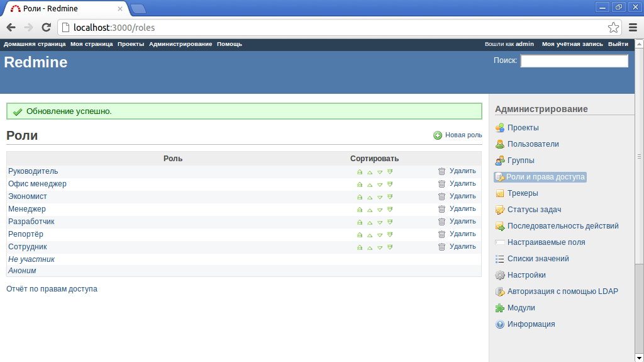Move Менеджер role down one position
Viewport: 644px width, 362px height.
click(x=380, y=210)
